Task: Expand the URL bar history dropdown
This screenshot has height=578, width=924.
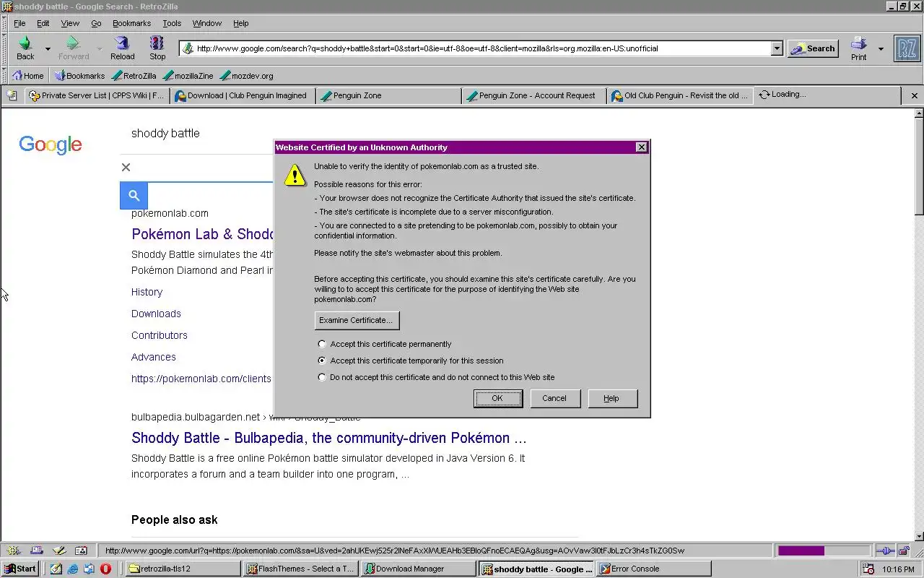Action: pos(777,48)
